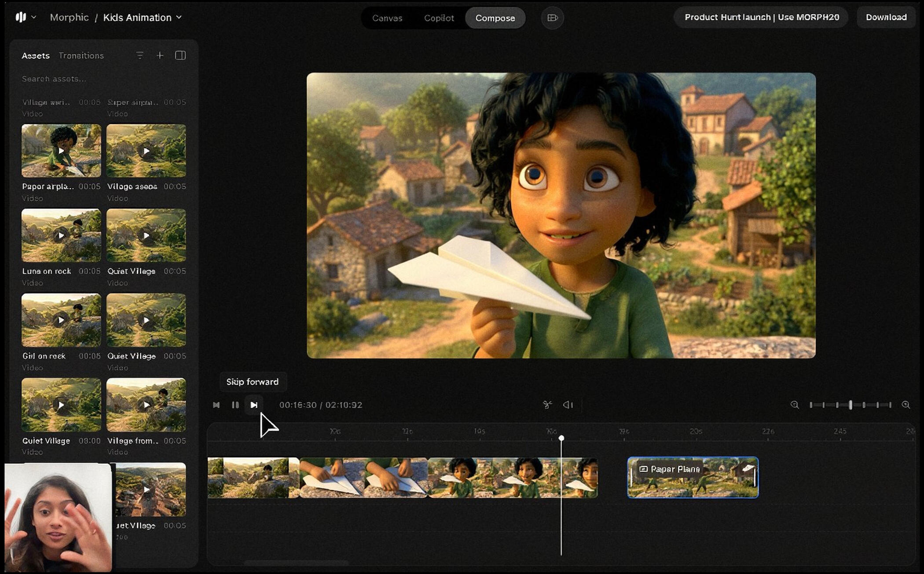Click the filter icon in the Assets panel
The width and height of the screenshot is (924, 574).
point(139,55)
